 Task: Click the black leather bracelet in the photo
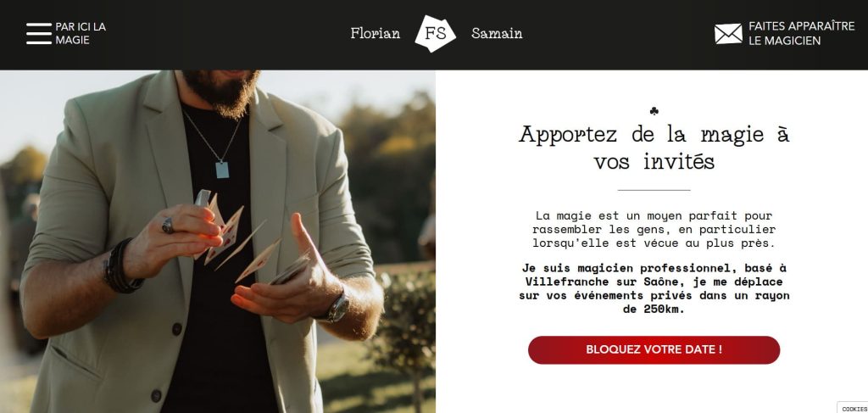(121, 266)
